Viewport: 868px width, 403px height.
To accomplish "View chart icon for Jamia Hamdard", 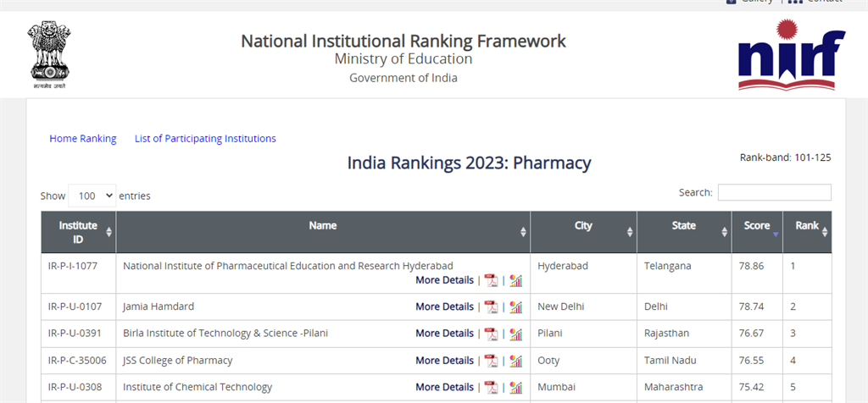I will (515, 306).
